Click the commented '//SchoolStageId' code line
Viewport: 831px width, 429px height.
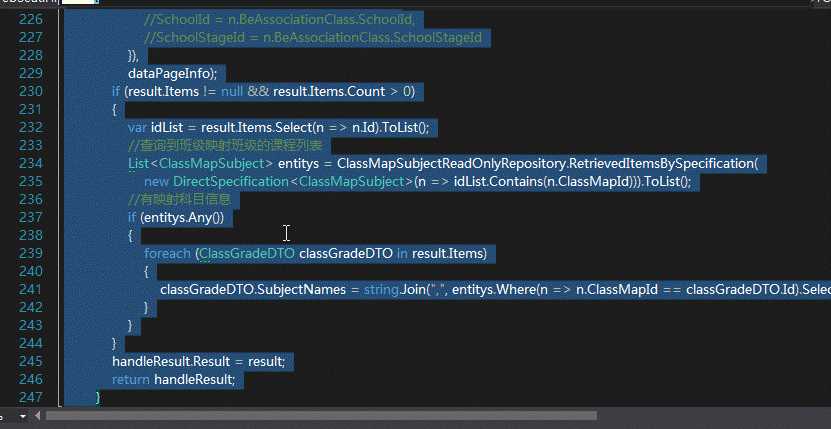coord(313,38)
